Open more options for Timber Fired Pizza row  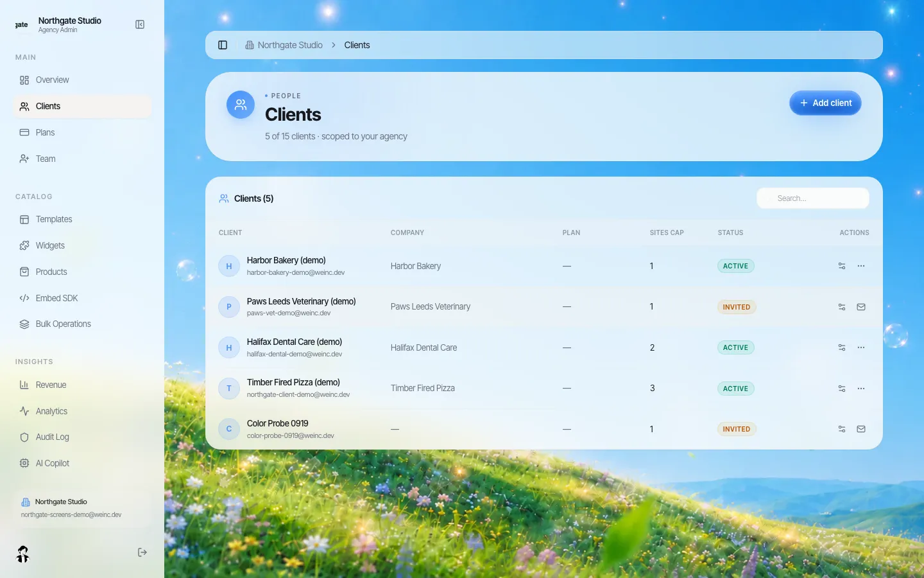point(861,389)
